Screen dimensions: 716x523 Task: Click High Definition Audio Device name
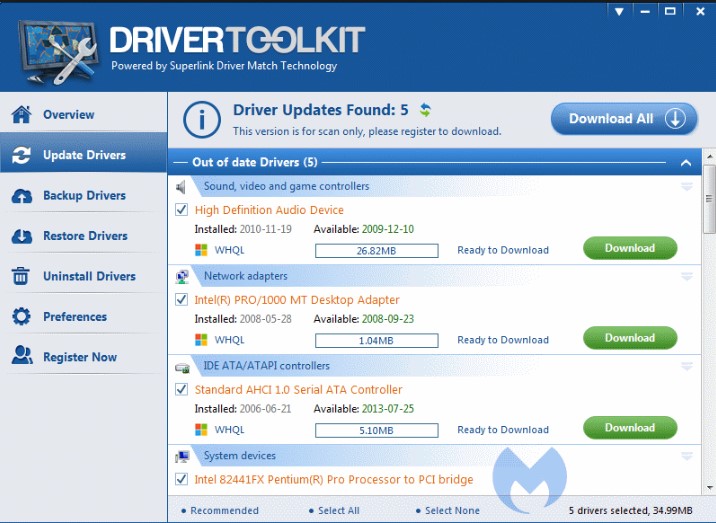pos(269,210)
